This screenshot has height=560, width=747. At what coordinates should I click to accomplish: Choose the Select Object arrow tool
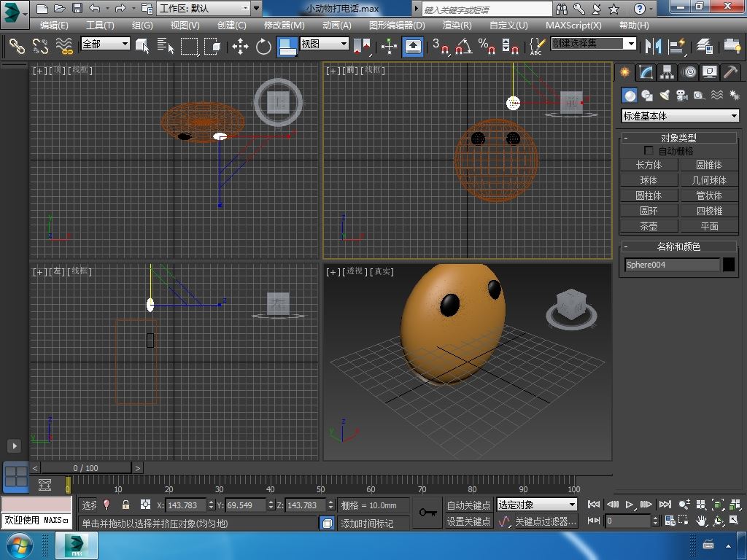[142, 46]
